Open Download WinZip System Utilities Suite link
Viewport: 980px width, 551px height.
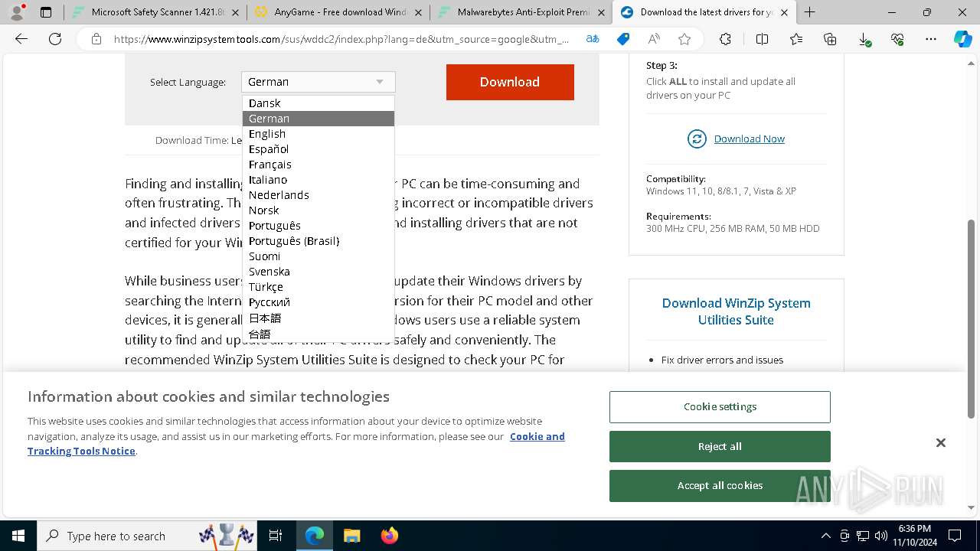coord(736,311)
